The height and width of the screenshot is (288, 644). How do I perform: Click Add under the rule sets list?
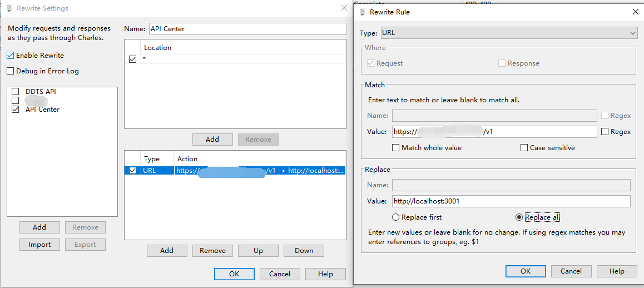(39, 227)
